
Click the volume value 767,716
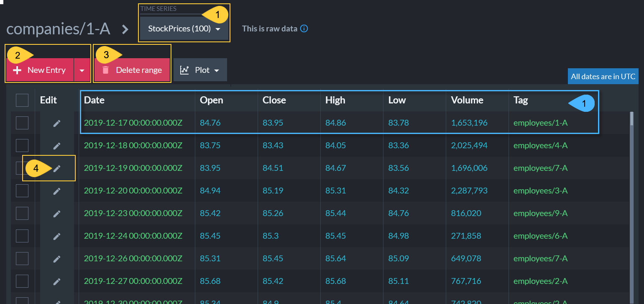click(466, 281)
